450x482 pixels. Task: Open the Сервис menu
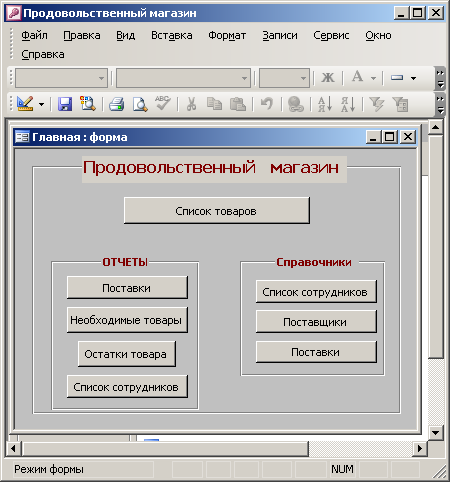coord(331,35)
